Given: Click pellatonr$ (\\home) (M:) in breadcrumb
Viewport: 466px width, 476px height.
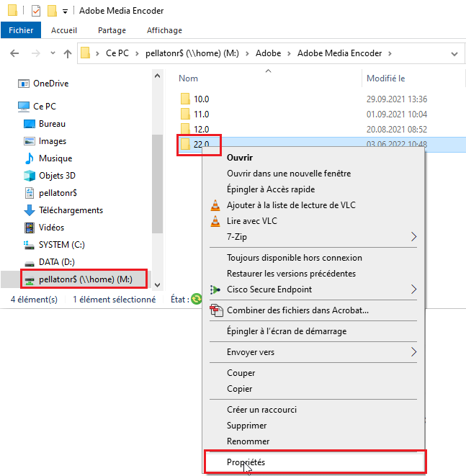Looking at the screenshot, I should tap(192, 53).
